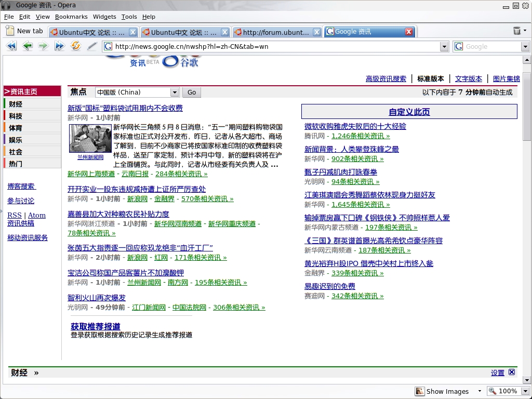Open the File menu
The image size is (532, 399).
coord(9,17)
